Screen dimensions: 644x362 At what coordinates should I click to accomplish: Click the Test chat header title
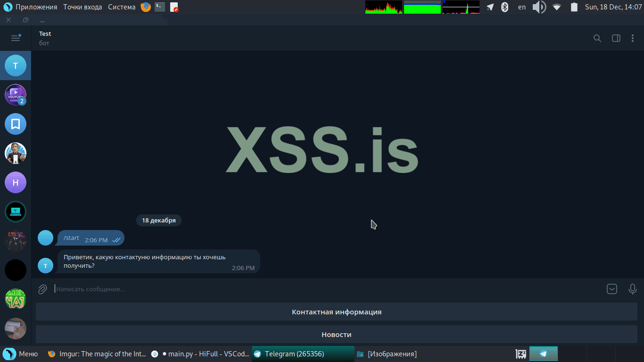(45, 34)
